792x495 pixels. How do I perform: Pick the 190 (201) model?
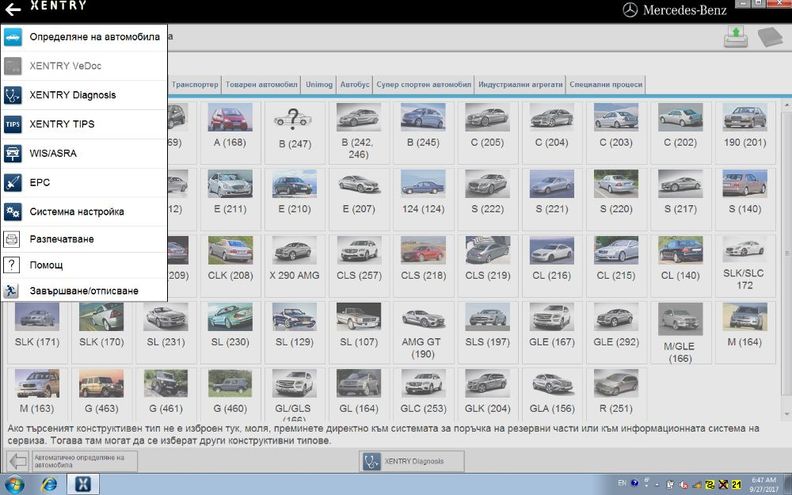pyautogui.click(x=745, y=131)
